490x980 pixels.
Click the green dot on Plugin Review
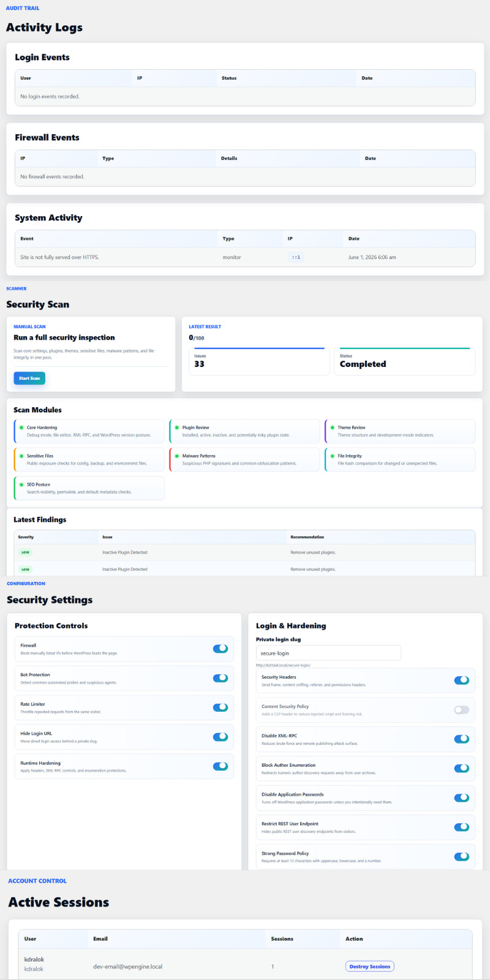click(176, 428)
